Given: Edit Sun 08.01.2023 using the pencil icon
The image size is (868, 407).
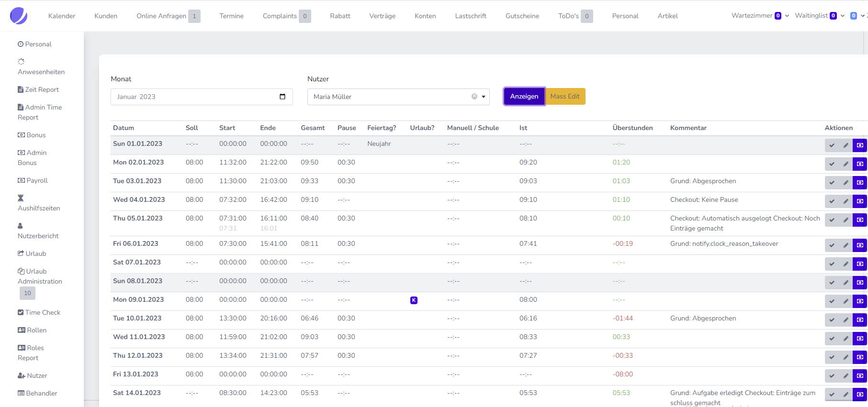Looking at the screenshot, I should click(845, 283).
